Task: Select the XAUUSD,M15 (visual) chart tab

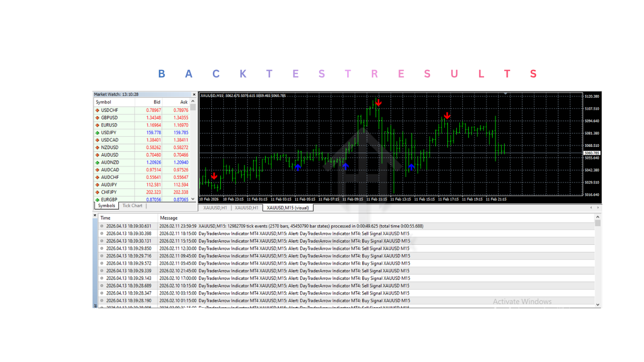Action: tap(288, 207)
